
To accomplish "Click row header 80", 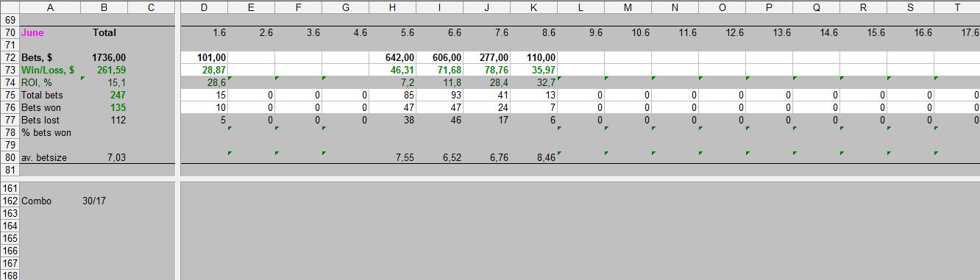I will click(10, 157).
